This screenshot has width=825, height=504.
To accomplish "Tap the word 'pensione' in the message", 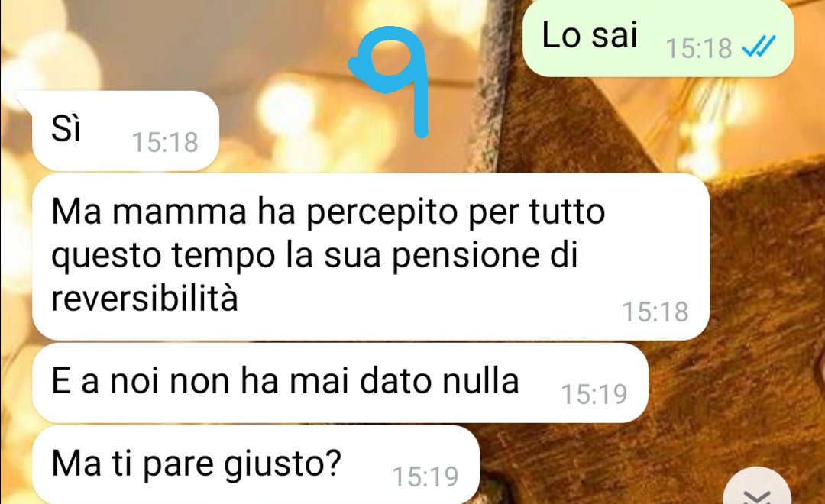I will pos(466,257).
